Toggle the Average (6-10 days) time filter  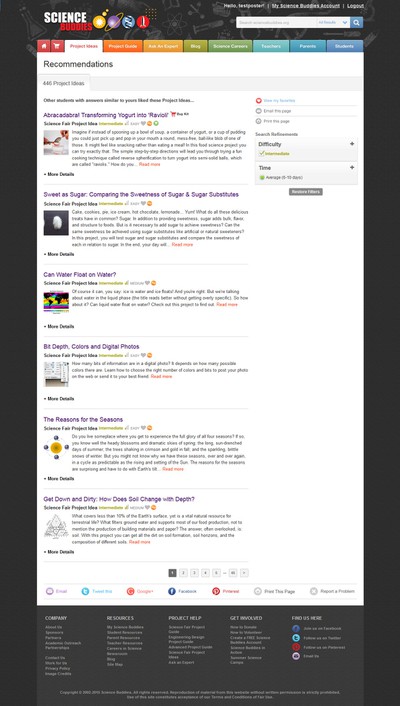coord(262,178)
